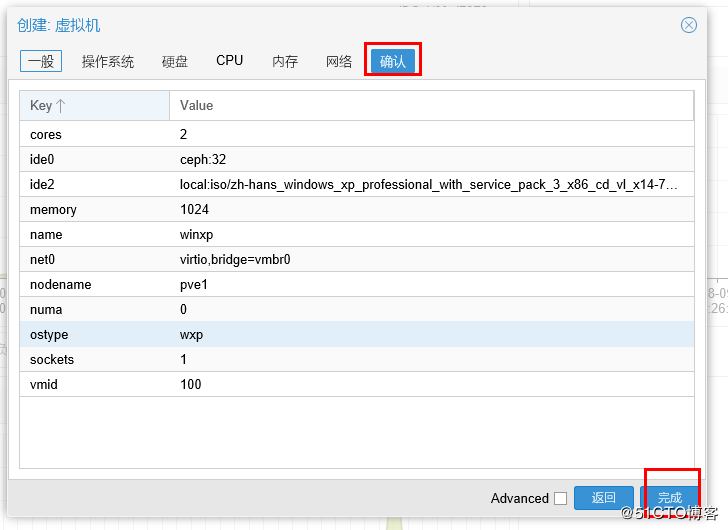Screen dimensions: 728x530
Task: Go to the 硬盘 tab
Action: [x=175, y=61]
